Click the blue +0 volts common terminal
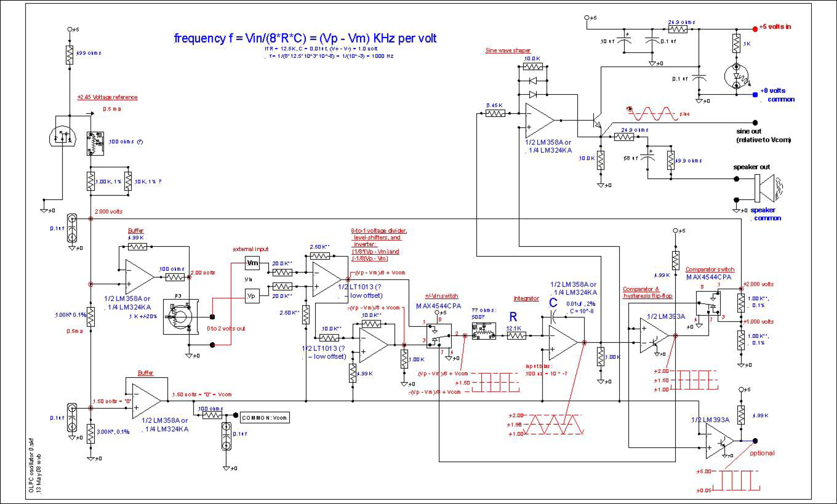 pos(755,94)
